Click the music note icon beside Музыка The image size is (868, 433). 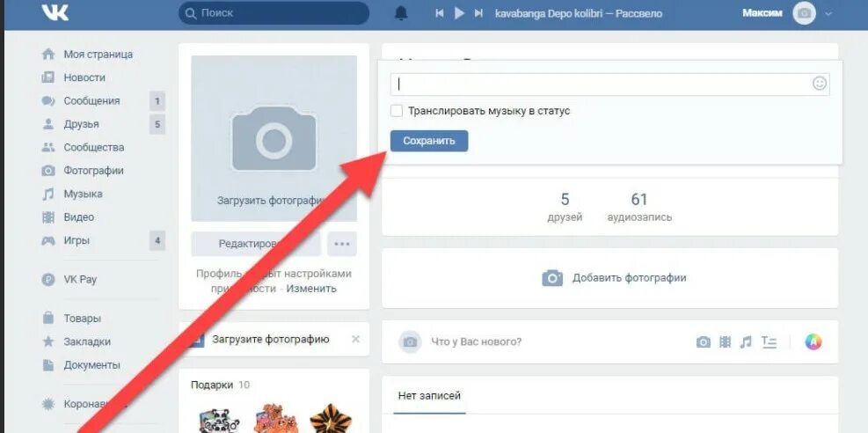coord(48,194)
